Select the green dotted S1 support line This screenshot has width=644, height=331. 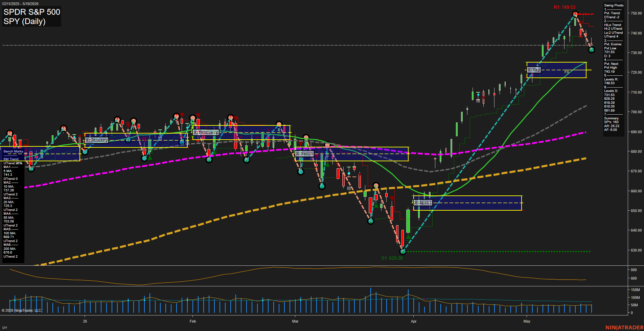[497, 252]
